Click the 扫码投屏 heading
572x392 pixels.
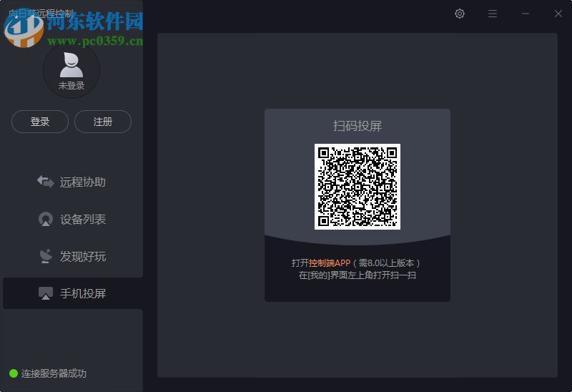(357, 126)
